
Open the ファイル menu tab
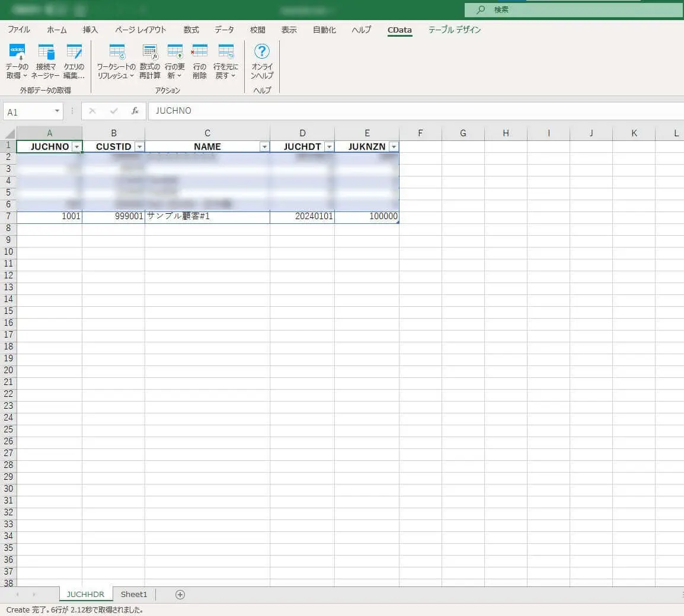(19, 30)
